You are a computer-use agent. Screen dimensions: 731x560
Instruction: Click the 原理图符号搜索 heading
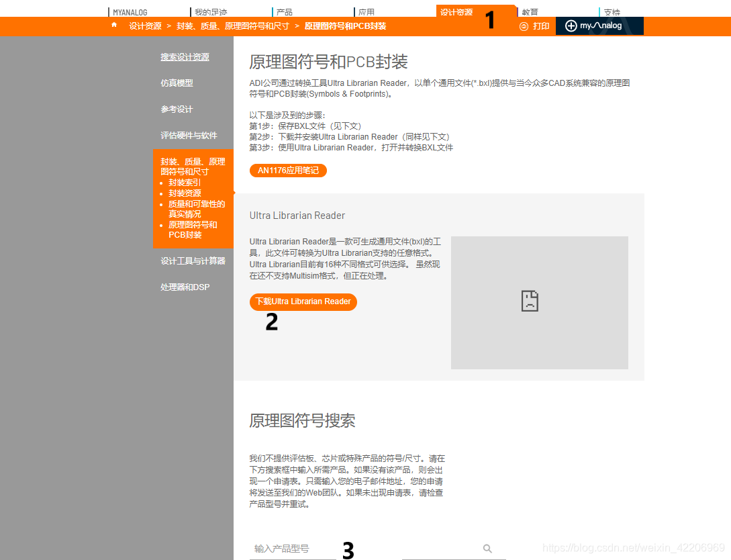coord(302,420)
